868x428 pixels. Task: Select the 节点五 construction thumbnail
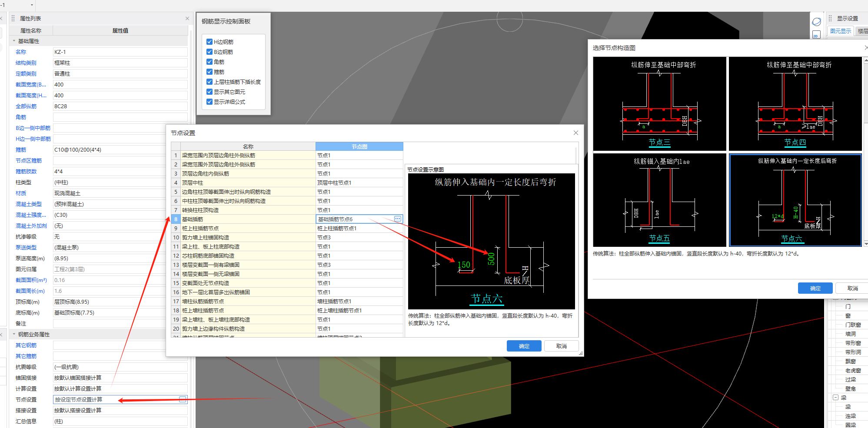point(659,200)
